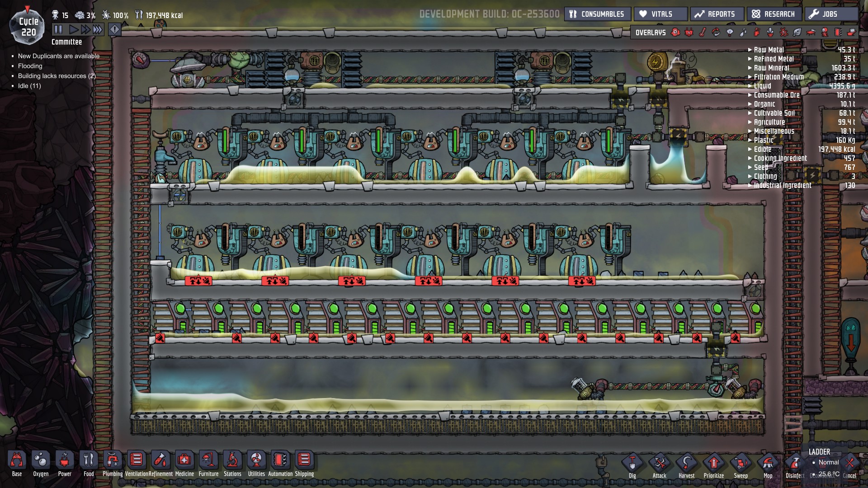Open the Medicine build category
This screenshot has width=868, height=488.
pyautogui.click(x=184, y=460)
